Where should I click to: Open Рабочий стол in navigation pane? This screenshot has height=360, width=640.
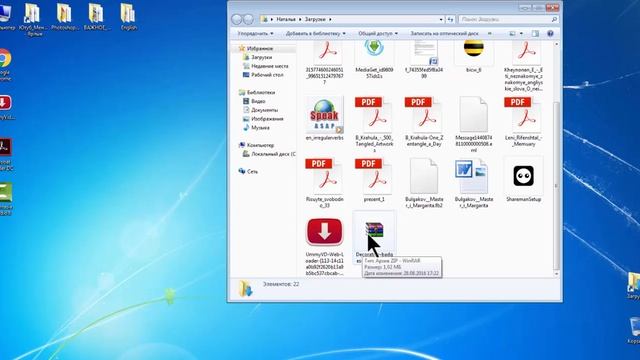[x=267, y=75]
